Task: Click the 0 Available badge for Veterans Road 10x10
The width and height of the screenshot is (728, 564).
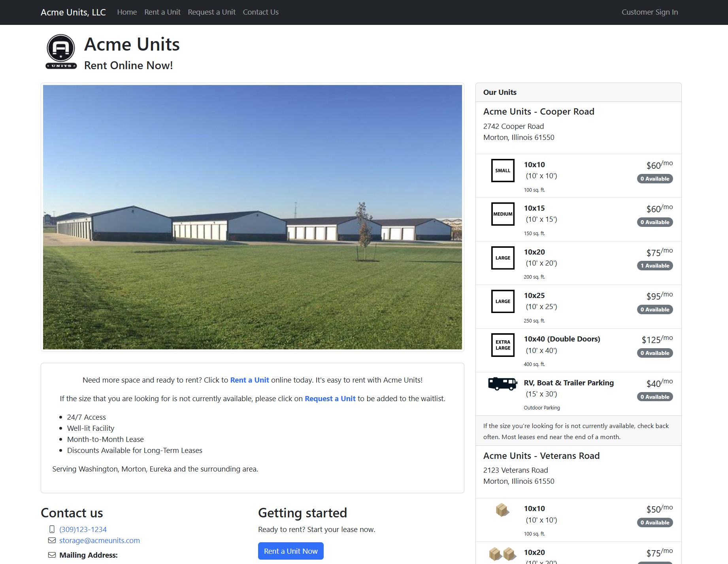Action: (x=655, y=523)
